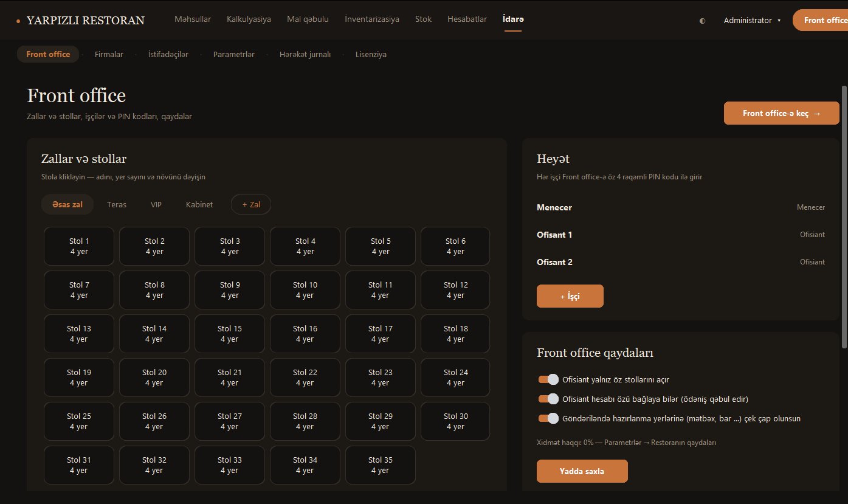Screen dimensions: 848x504
Task: Select the Front office sub-tab
Action: pyautogui.click(x=48, y=54)
